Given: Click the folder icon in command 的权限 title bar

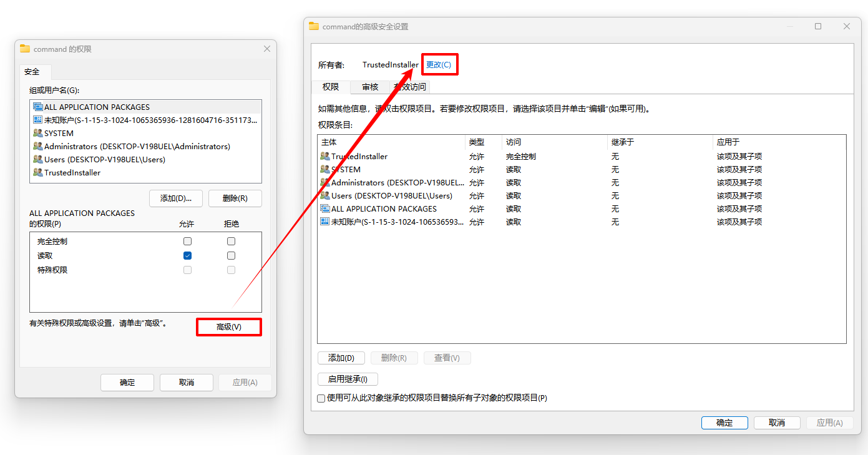Looking at the screenshot, I should (25, 49).
